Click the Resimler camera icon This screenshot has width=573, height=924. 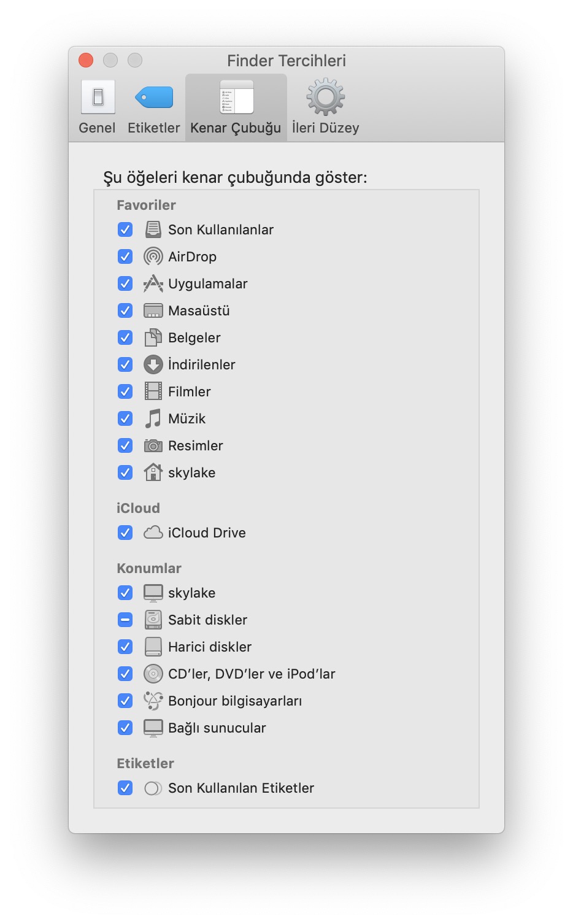153,445
